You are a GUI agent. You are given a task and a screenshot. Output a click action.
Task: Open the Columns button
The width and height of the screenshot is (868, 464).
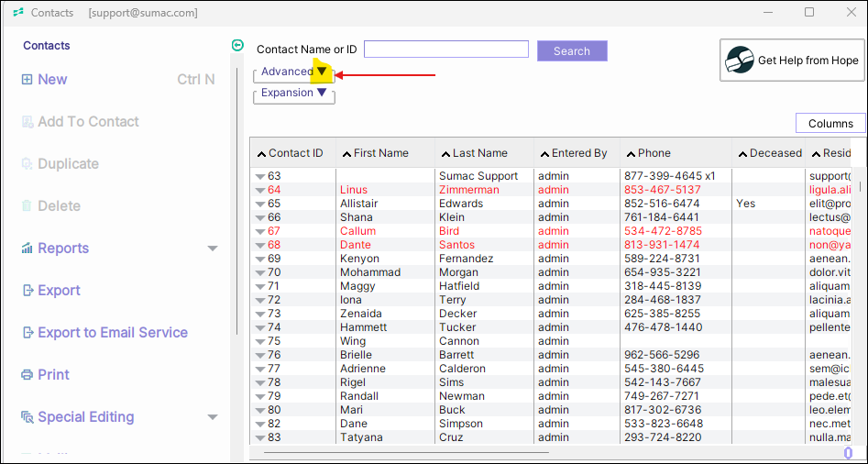(x=830, y=124)
